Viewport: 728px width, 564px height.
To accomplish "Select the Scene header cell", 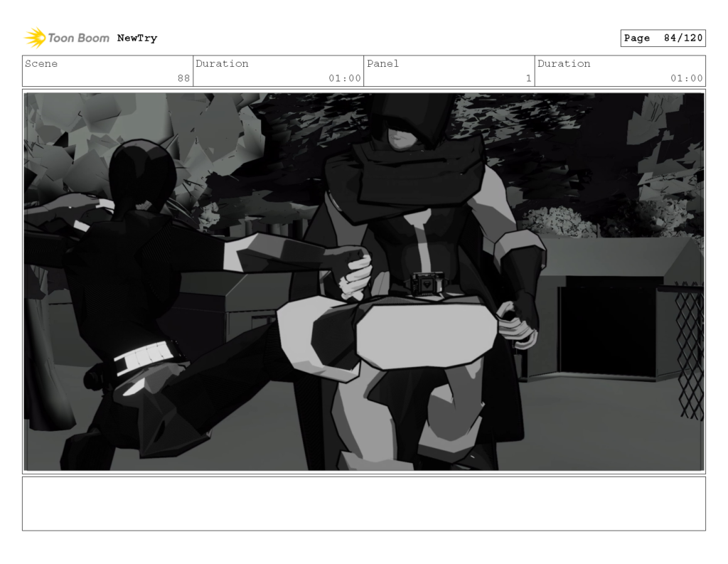I will [41, 63].
